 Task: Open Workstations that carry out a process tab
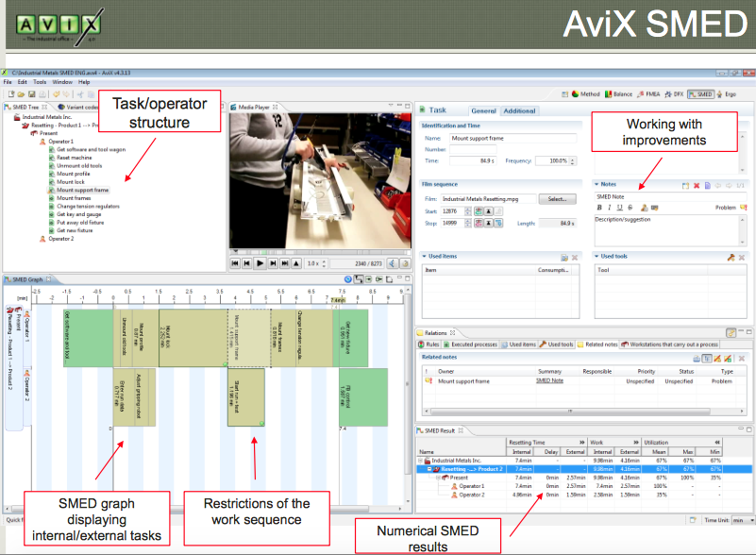point(670,345)
